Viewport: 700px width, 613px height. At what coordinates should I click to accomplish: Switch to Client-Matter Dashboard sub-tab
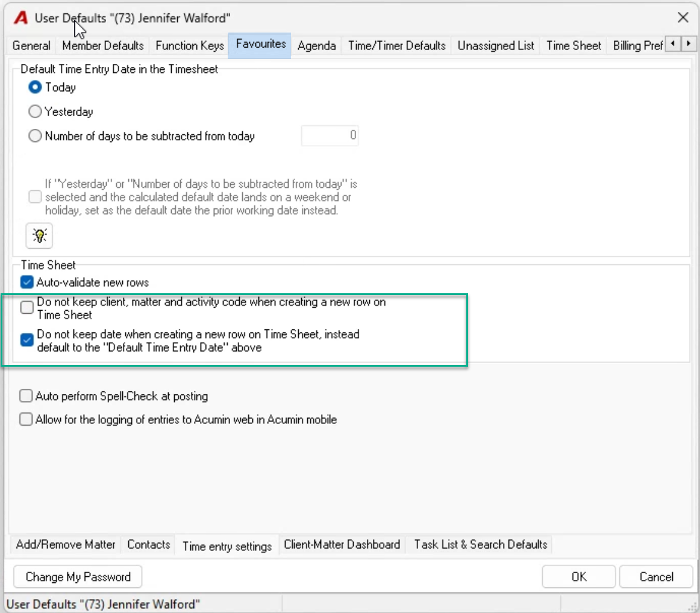342,544
